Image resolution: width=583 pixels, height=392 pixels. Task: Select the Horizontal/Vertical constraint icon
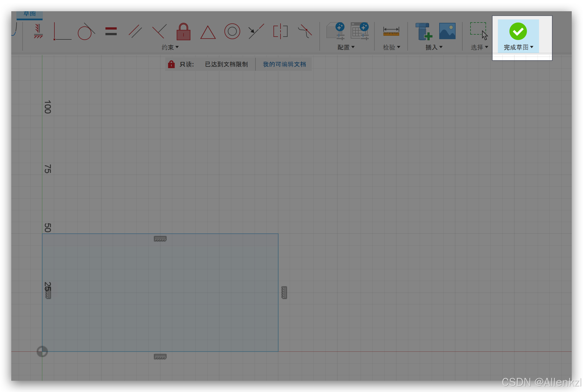[38, 31]
